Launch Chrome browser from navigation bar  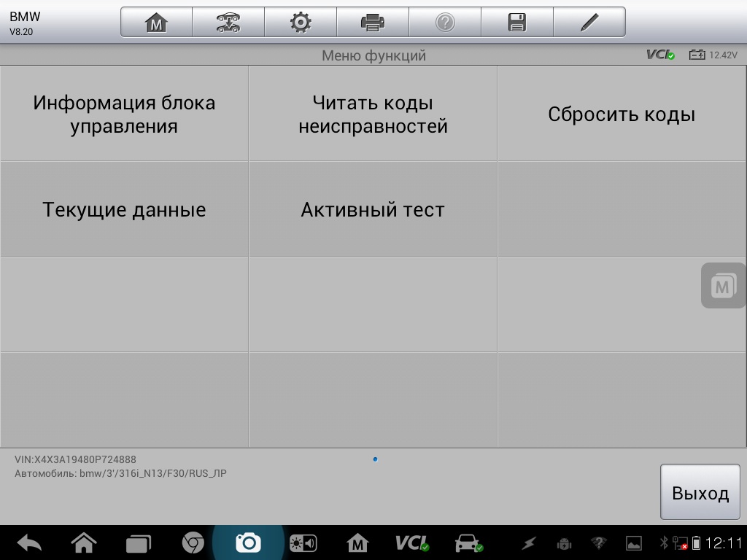193,542
